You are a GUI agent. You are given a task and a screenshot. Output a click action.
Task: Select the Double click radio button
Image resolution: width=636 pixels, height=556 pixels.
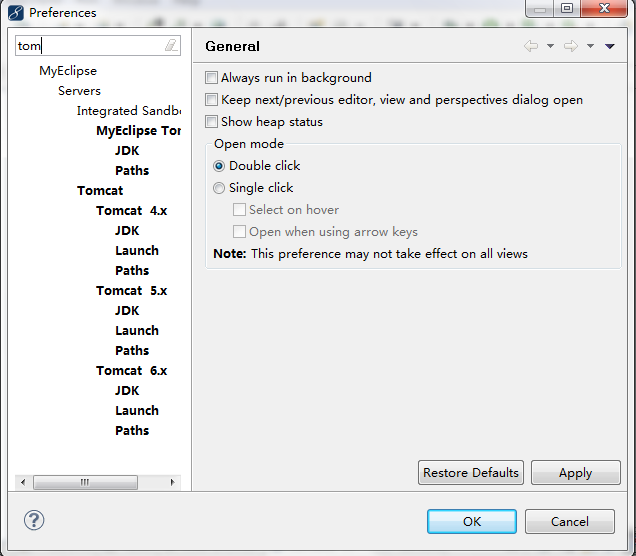pyautogui.click(x=219, y=166)
